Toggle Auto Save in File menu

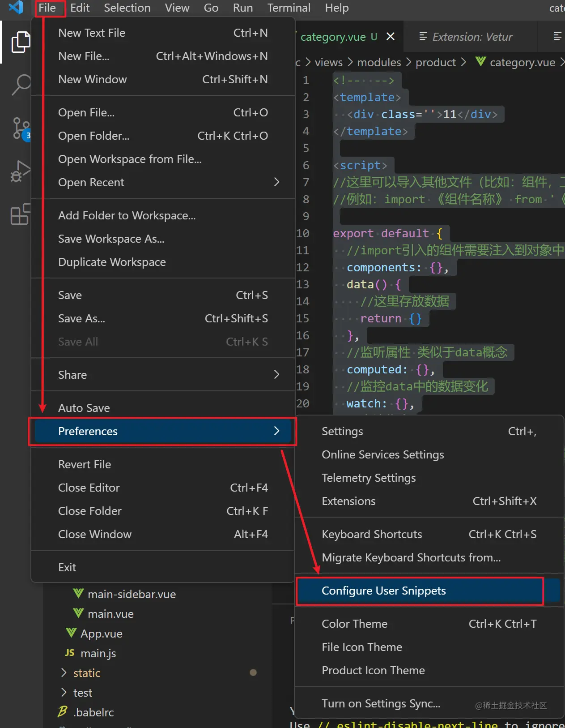tap(163, 408)
